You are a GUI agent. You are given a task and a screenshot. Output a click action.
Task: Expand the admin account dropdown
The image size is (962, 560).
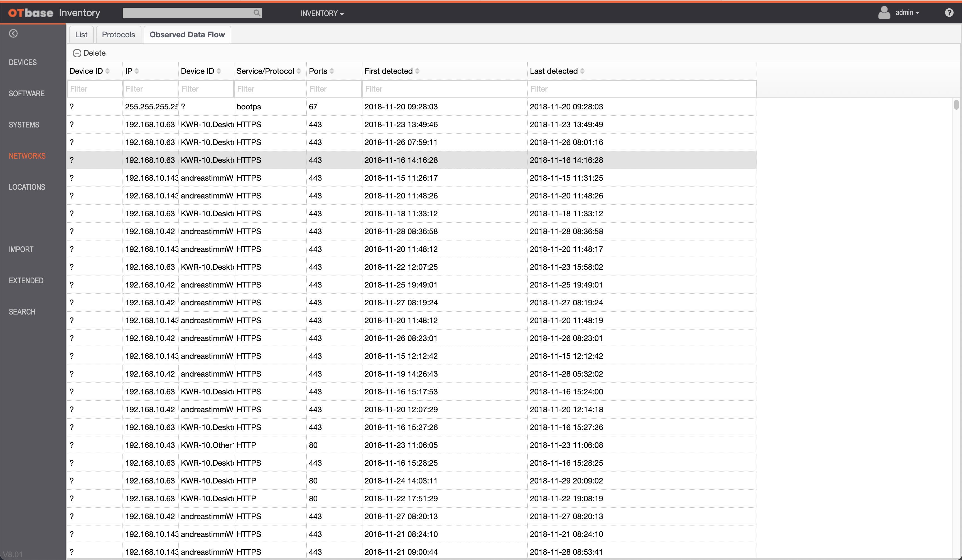[907, 13]
